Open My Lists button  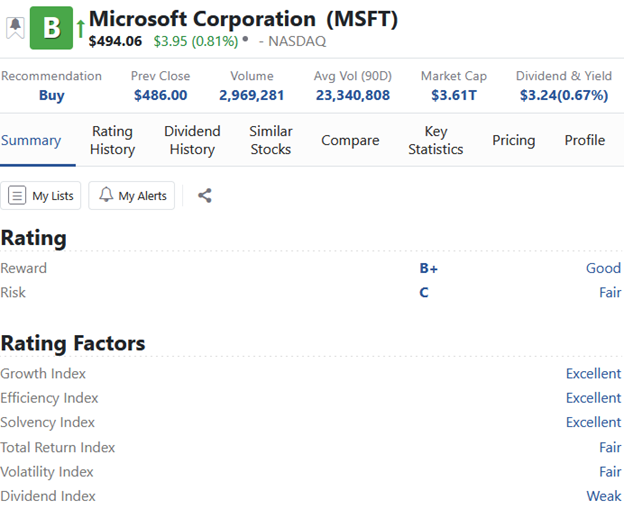tap(41, 195)
